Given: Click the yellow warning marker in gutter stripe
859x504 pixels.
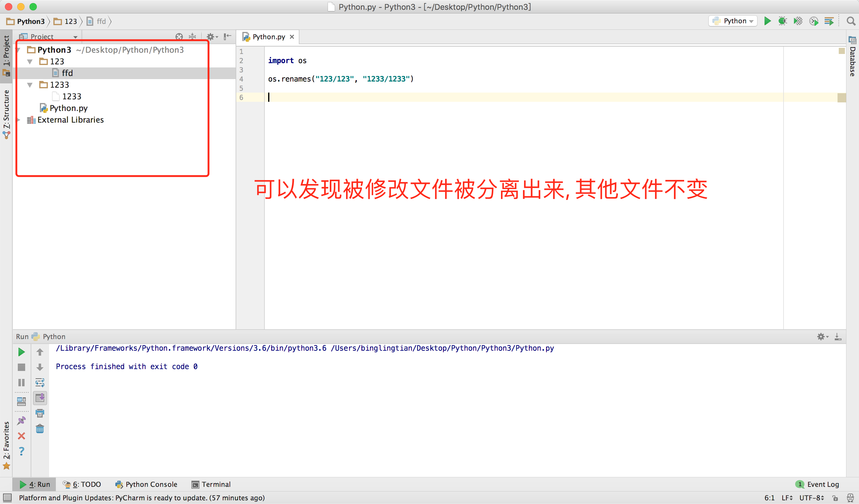Looking at the screenshot, I should (841, 98).
